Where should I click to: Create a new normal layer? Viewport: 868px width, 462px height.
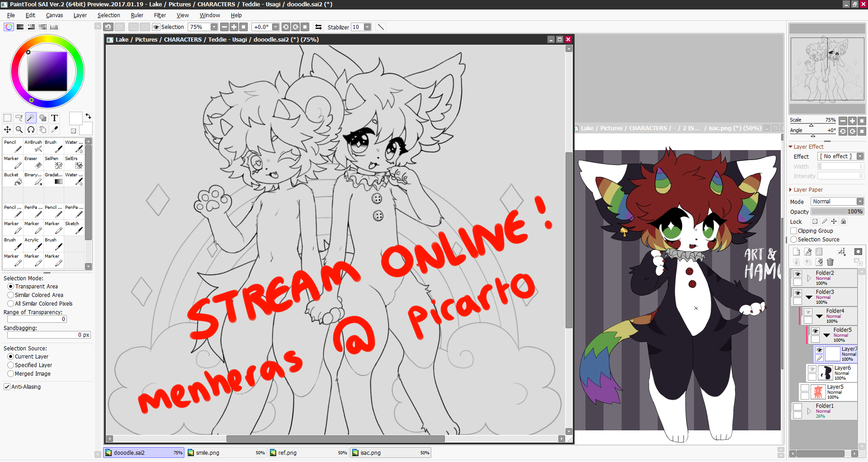[x=796, y=252]
